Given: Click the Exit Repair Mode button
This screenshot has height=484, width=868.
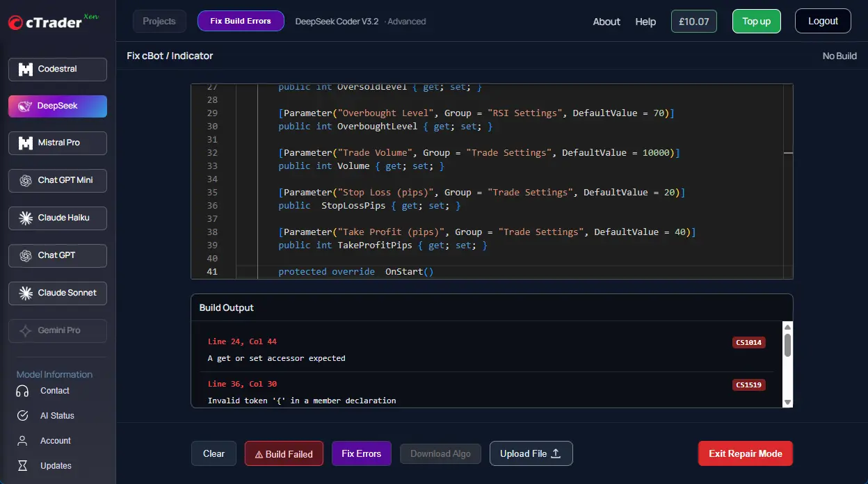Looking at the screenshot, I should point(745,453).
